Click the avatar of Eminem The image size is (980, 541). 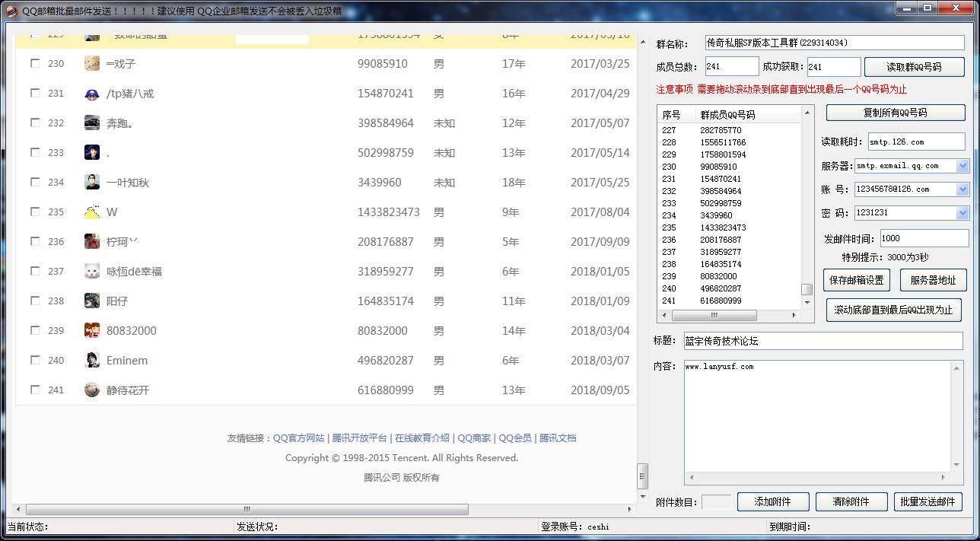92,360
